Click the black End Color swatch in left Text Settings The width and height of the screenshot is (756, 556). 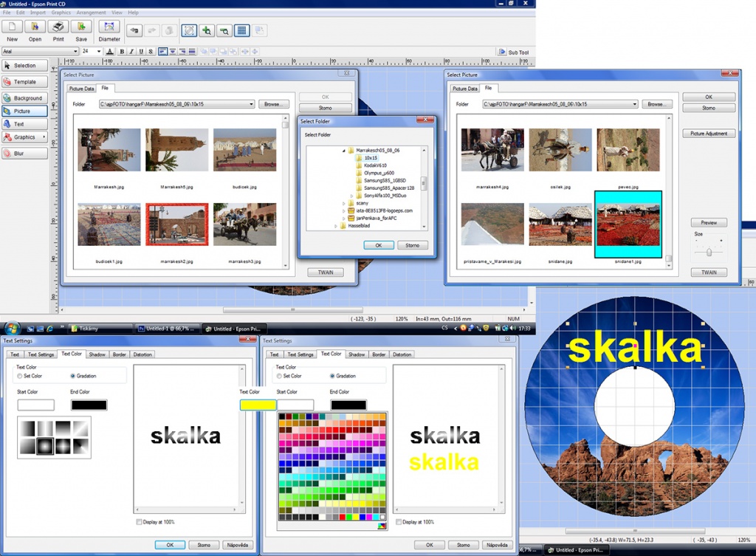(89, 405)
